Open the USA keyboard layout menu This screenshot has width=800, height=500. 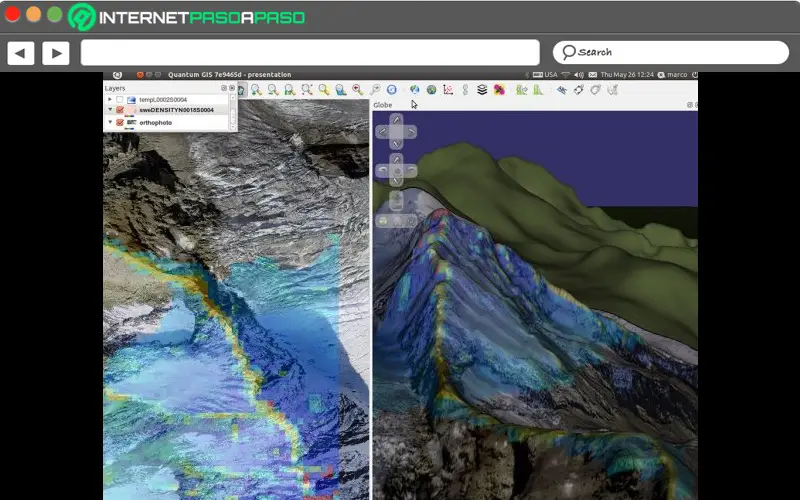tap(545, 74)
